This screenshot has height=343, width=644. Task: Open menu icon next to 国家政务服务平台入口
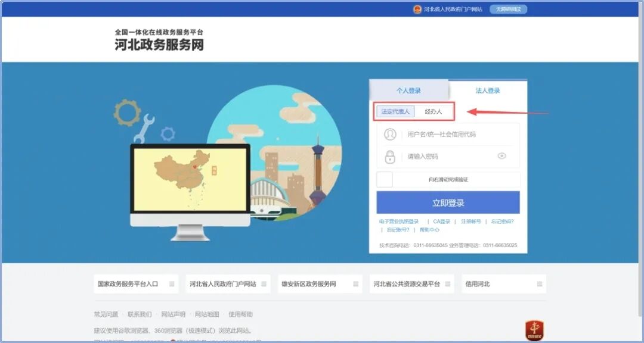click(172, 284)
